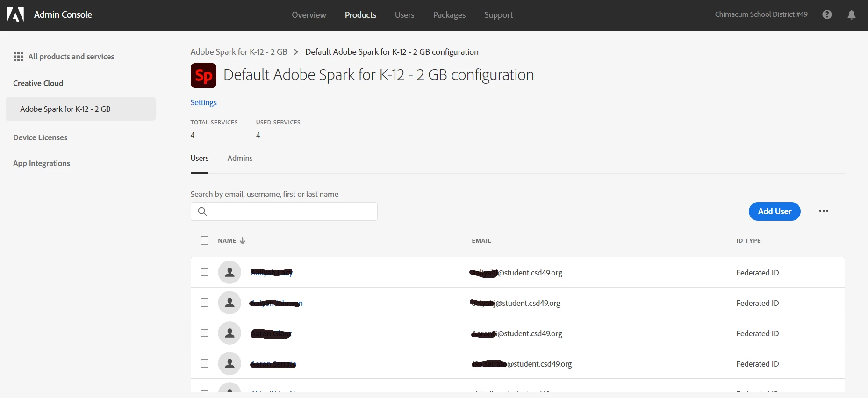Click the USED SERVICES count
The image size is (868, 398).
258,135
